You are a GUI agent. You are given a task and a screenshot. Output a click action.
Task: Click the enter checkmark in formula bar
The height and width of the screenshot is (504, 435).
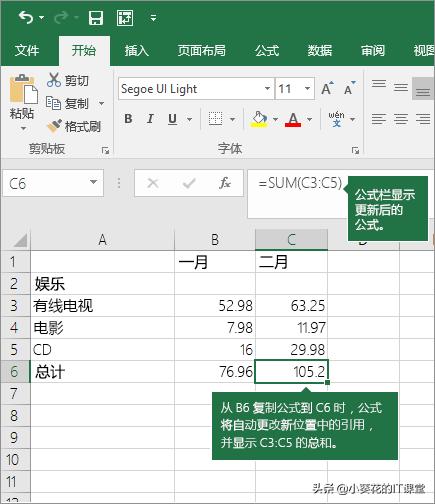(x=189, y=183)
